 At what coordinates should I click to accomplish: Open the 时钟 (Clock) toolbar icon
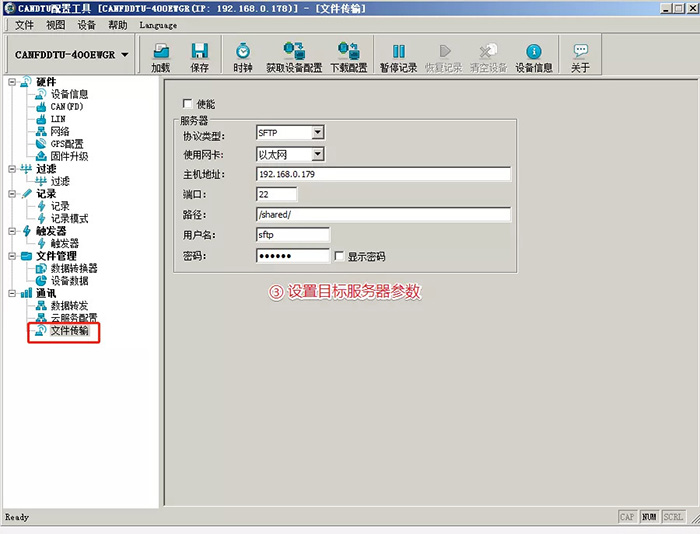click(242, 51)
